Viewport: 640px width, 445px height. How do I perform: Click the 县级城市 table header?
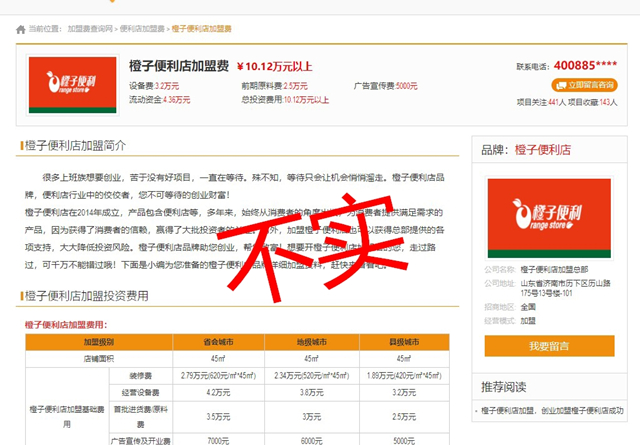pos(404,342)
